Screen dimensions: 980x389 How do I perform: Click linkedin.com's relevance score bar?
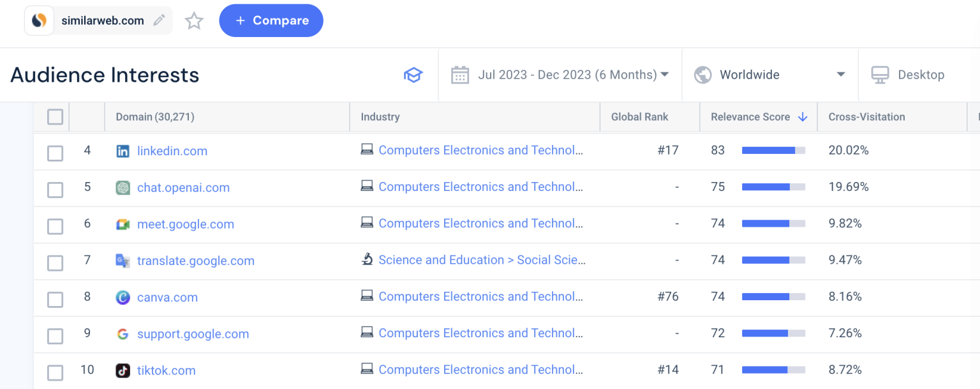pyautogui.click(x=773, y=151)
